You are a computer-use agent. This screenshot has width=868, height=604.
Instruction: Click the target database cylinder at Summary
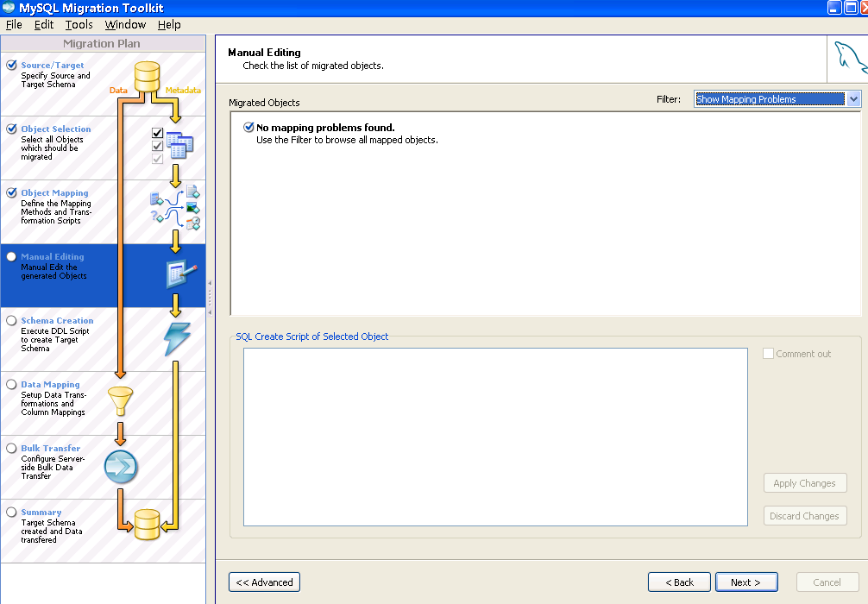coord(148,525)
